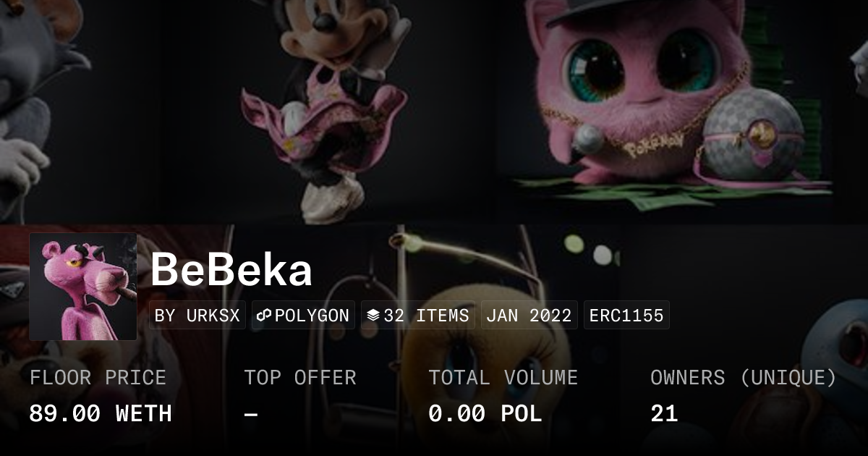The image size is (868, 456).
Task: Click the Polygon chain-link icon
Action: click(x=264, y=316)
